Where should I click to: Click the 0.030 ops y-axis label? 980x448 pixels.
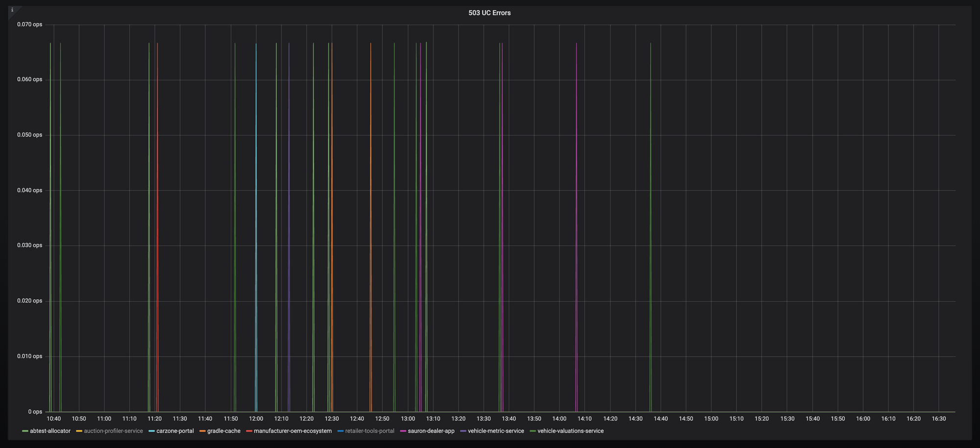29,246
